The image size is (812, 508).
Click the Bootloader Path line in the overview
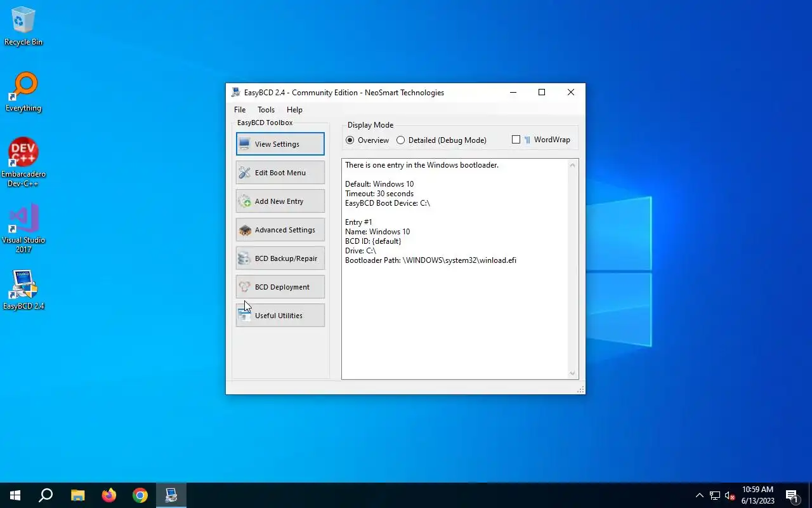click(431, 260)
